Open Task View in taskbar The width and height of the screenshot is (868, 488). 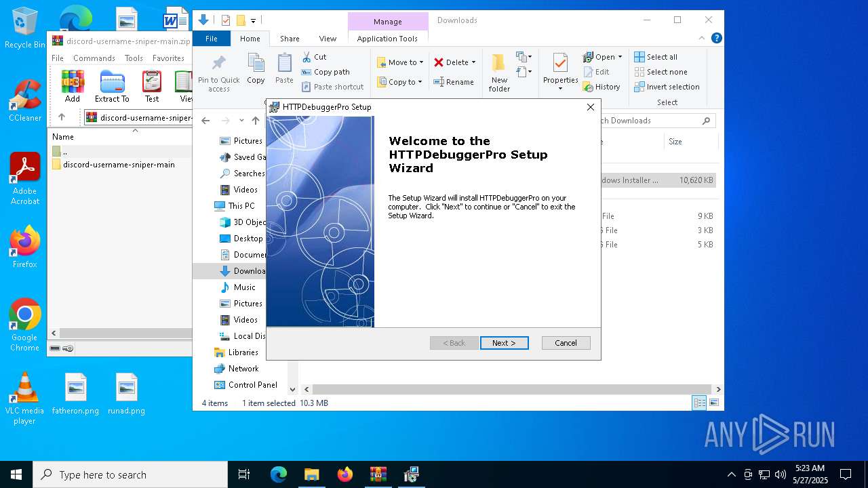point(244,474)
